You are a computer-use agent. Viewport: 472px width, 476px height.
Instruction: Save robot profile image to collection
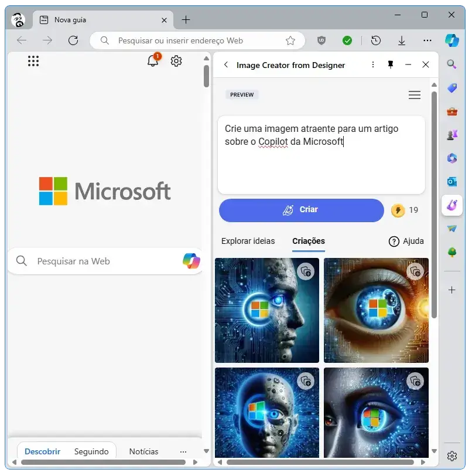coord(306,271)
